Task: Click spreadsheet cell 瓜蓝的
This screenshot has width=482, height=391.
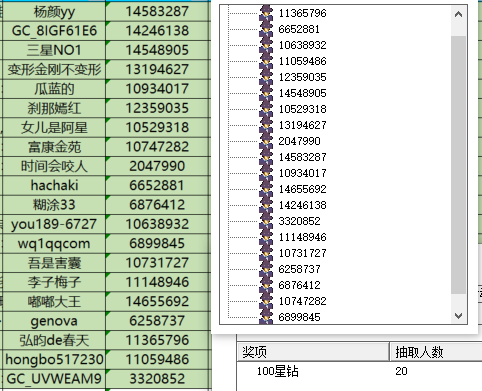Action: point(54,89)
